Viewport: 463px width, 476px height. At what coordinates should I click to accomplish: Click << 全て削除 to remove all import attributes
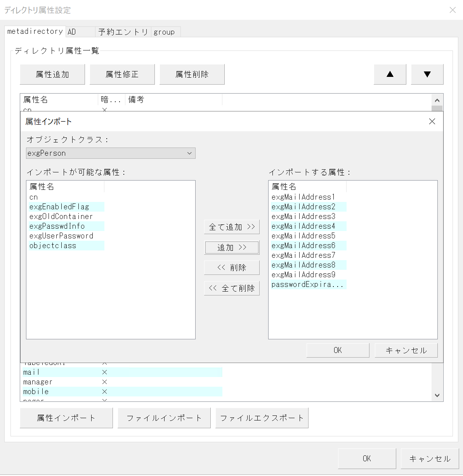pos(232,288)
